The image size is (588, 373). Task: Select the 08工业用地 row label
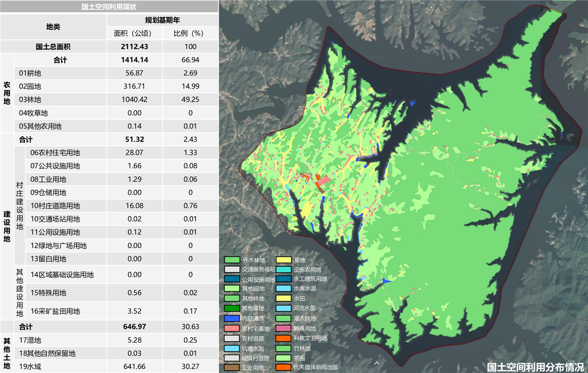(x=48, y=179)
